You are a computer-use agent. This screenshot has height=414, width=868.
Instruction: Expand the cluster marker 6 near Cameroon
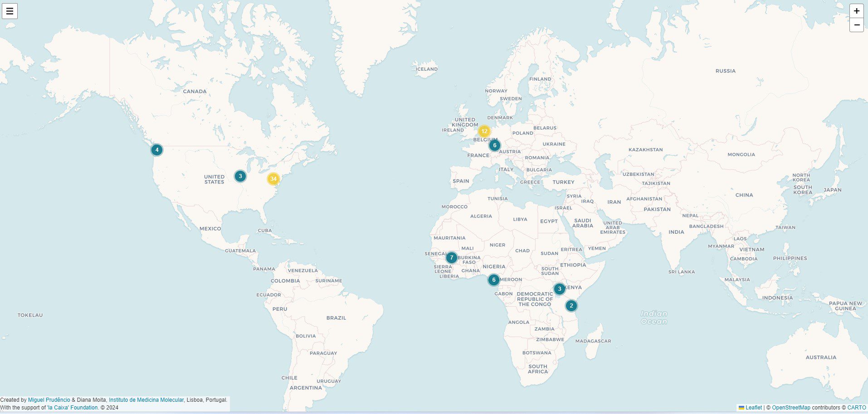click(493, 280)
